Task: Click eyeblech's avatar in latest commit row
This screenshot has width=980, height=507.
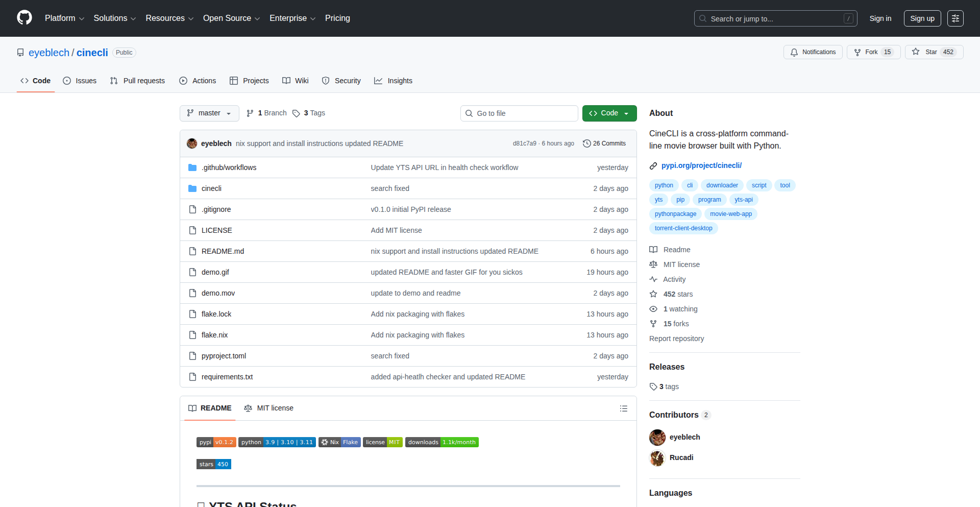Action: 192,143
